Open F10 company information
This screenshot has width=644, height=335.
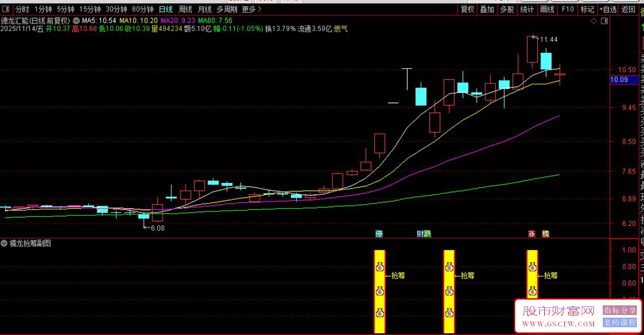click(567, 9)
